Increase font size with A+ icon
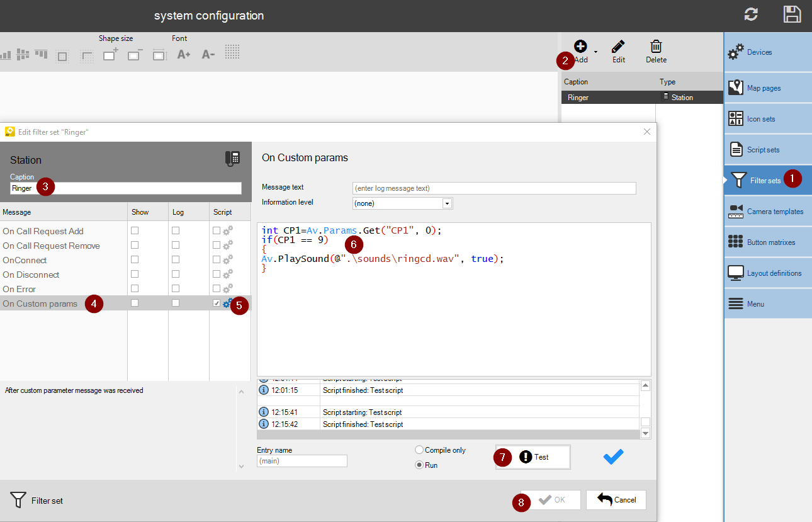Viewport: 812px width, 522px height. click(183, 55)
